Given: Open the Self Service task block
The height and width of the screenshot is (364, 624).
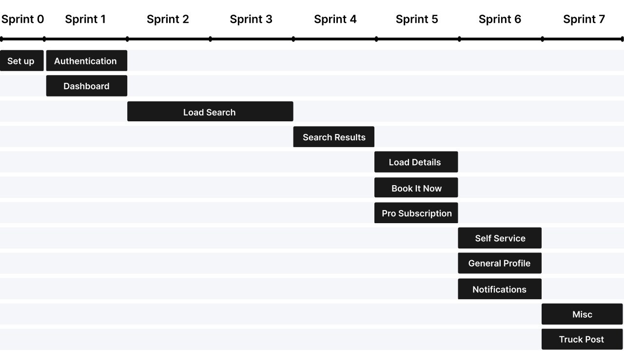Looking at the screenshot, I should pos(500,238).
